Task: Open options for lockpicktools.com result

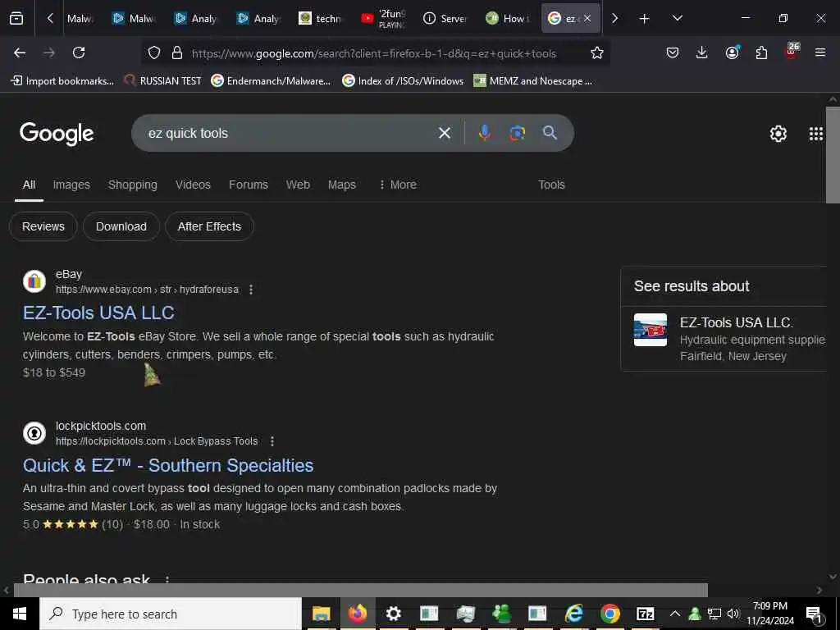Action: pyautogui.click(x=272, y=441)
